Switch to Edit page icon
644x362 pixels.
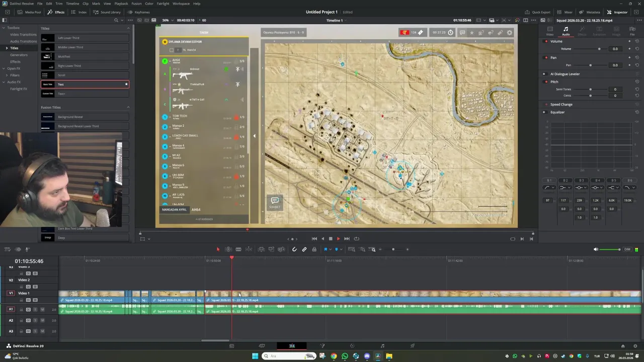[x=292, y=346]
